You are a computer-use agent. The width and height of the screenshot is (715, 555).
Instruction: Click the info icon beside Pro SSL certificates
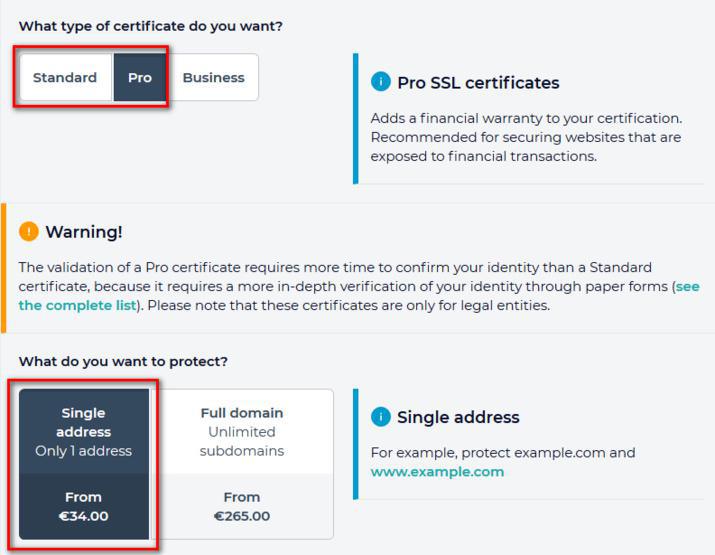click(380, 82)
